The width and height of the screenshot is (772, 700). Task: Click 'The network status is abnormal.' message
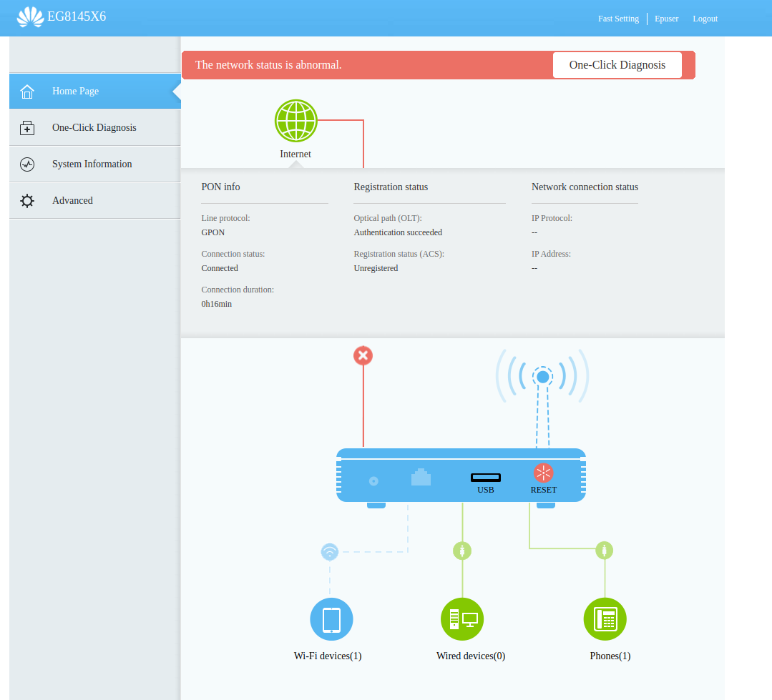[268, 65]
